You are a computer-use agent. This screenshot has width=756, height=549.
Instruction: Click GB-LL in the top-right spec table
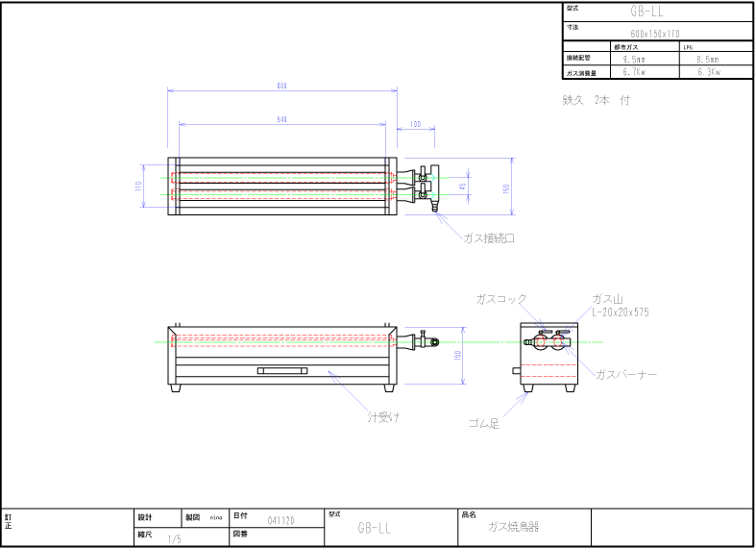point(646,12)
